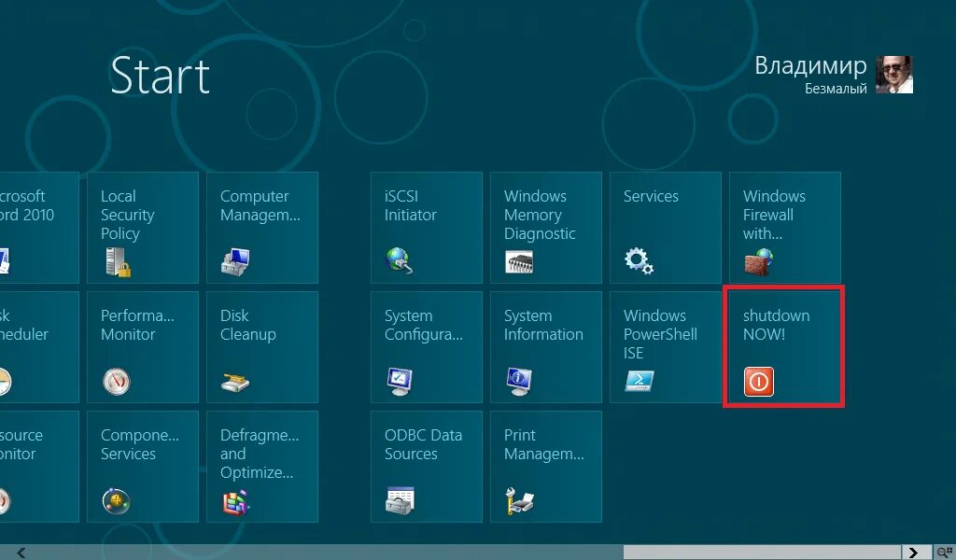The height and width of the screenshot is (560, 956).
Task: Click the iSCSI Initiator tile label
Action: click(x=411, y=205)
